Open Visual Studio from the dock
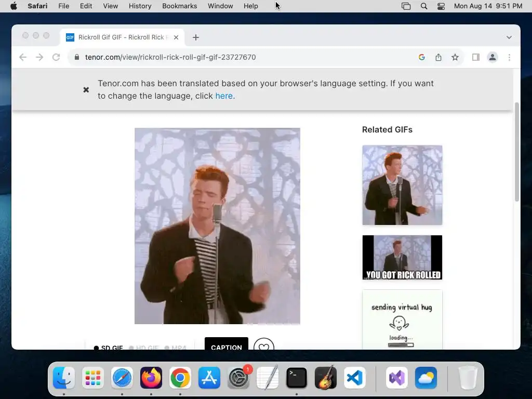 397,378
